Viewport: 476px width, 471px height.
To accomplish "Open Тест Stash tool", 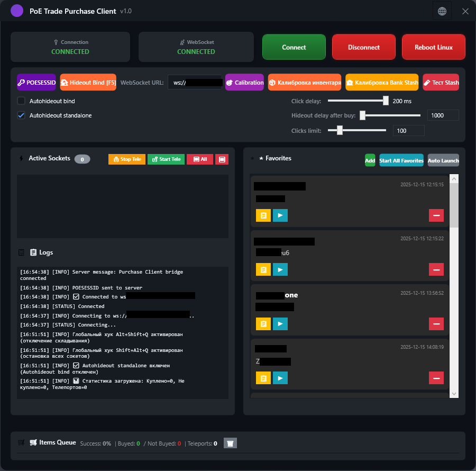I will 441,82.
